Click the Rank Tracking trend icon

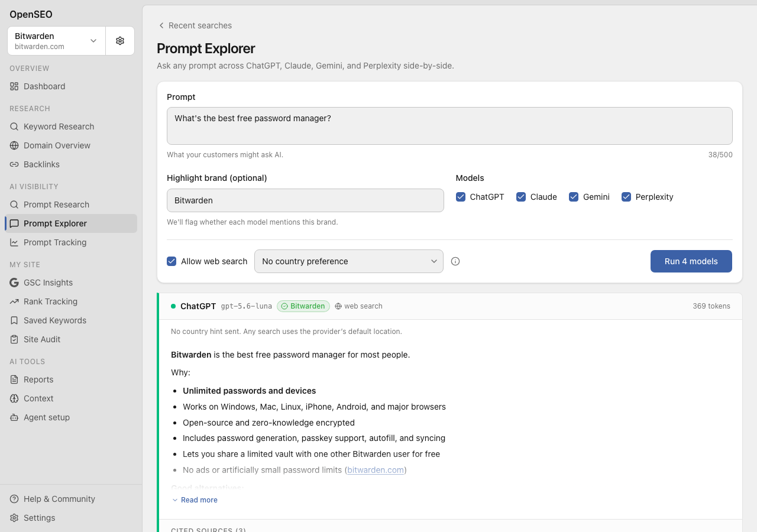coord(14,301)
